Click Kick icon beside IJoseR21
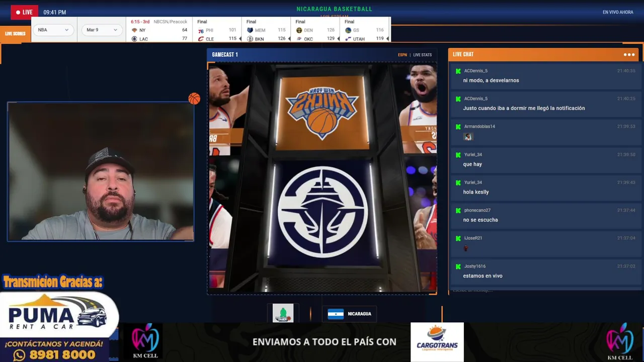644x362 pixels. coord(458,238)
